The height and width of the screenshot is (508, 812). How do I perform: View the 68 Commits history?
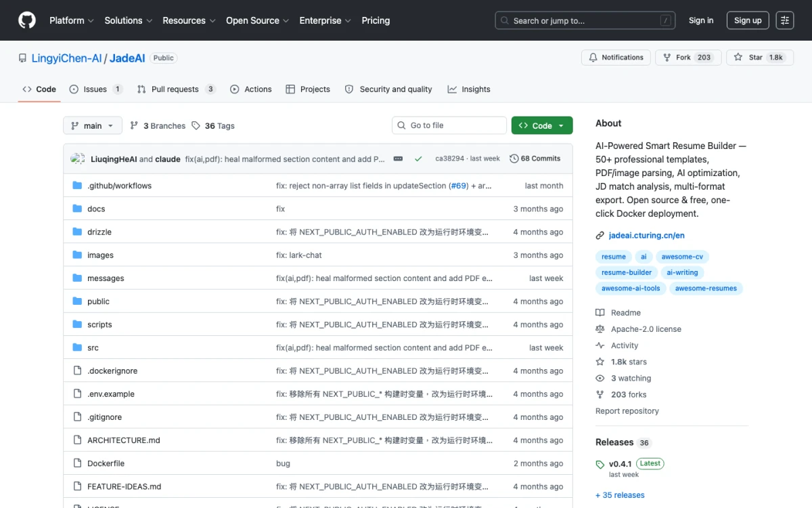(535, 158)
